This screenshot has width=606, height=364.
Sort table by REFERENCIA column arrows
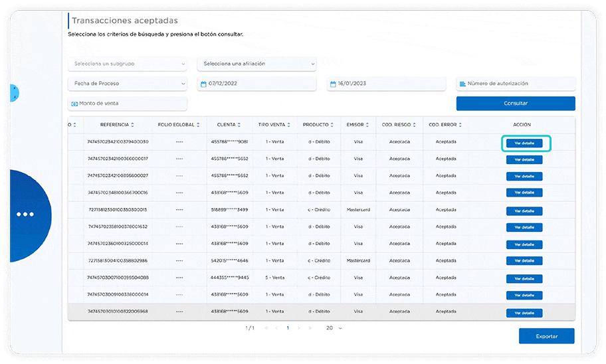132,125
